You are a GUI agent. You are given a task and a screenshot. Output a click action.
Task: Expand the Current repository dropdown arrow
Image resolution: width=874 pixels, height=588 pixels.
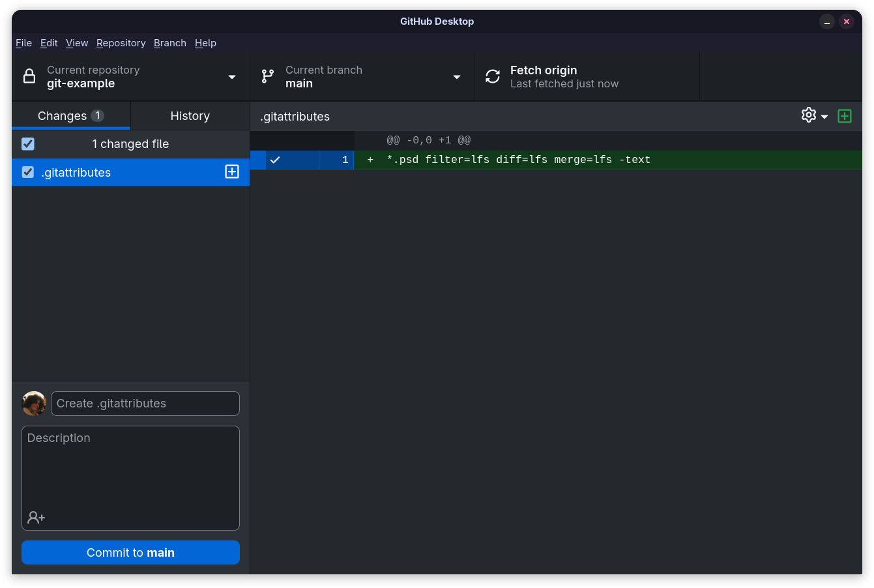point(232,77)
